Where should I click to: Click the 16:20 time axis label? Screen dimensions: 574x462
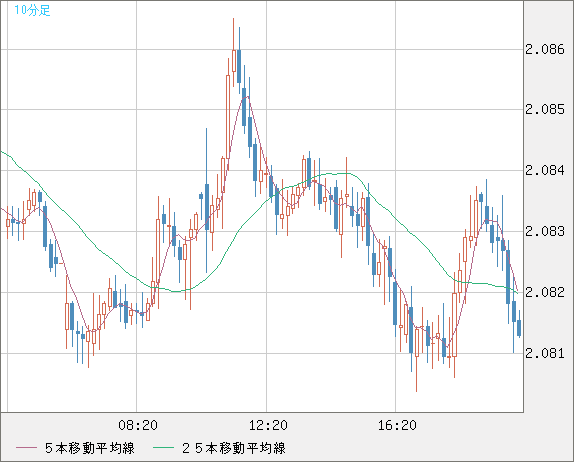click(397, 425)
